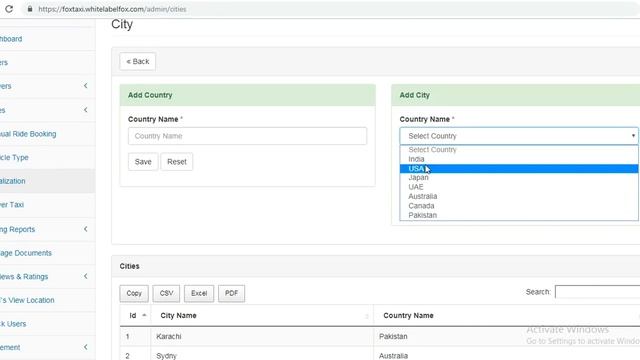Go back using the Back button
The height and width of the screenshot is (360, 640).
(x=138, y=61)
